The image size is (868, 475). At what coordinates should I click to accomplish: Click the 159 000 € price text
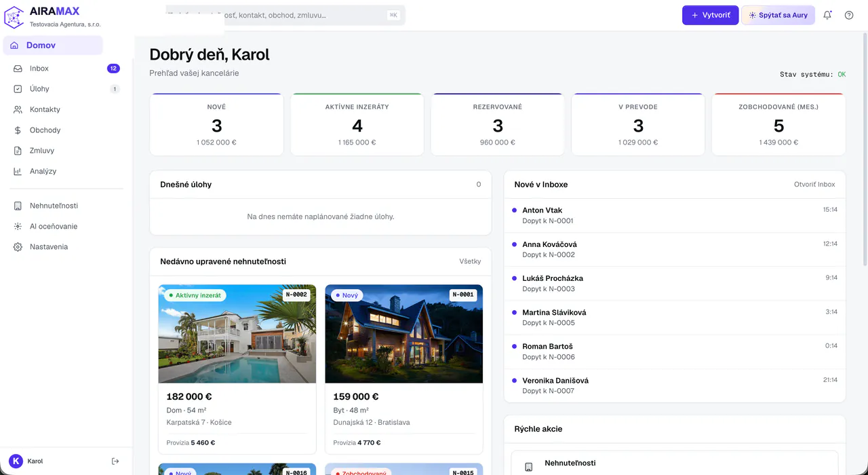point(356,397)
